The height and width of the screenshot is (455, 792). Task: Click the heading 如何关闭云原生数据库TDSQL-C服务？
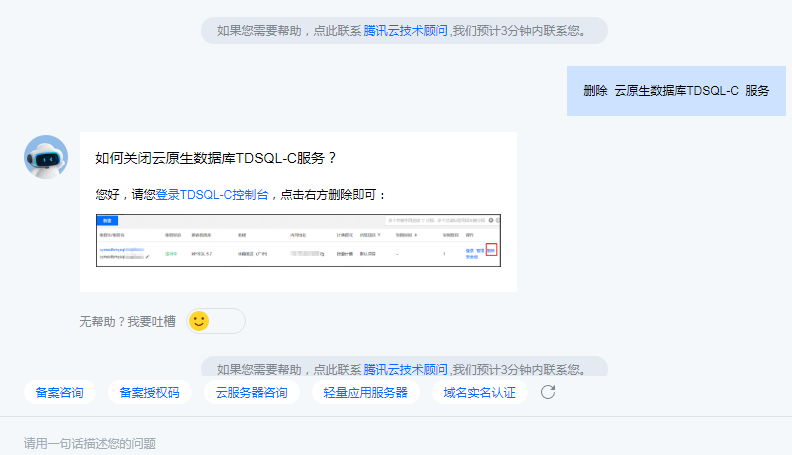pos(216,159)
